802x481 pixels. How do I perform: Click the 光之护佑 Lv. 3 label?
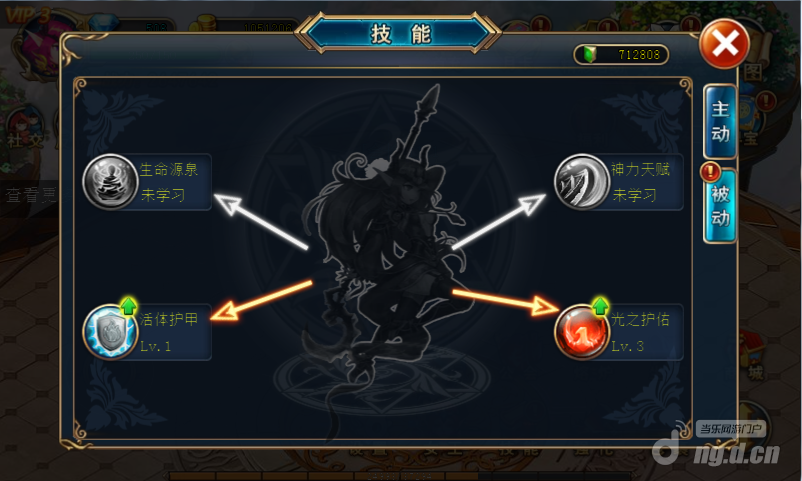click(x=627, y=346)
